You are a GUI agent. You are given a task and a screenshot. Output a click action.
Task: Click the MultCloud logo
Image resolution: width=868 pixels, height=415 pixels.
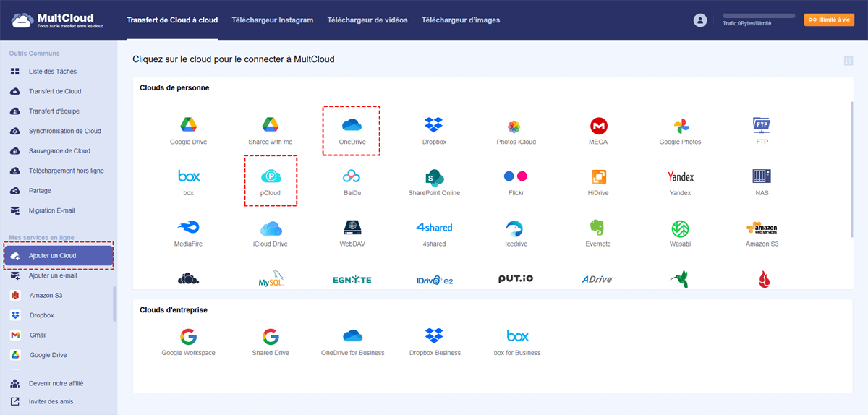(x=58, y=20)
